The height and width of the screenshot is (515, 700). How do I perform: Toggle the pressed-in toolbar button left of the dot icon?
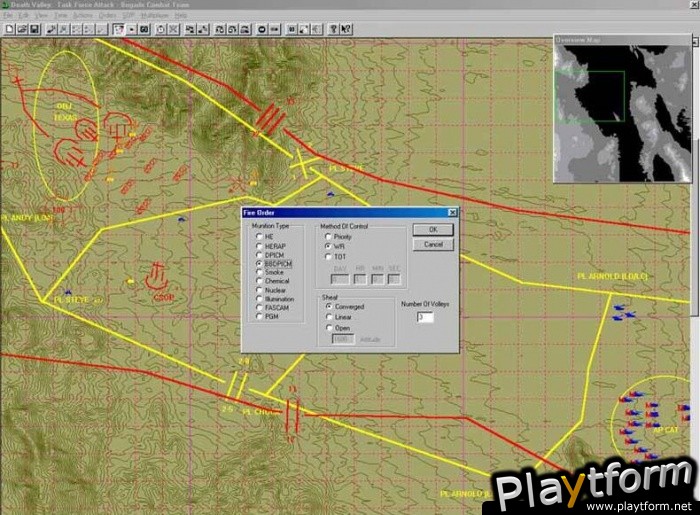click(118, 29)
